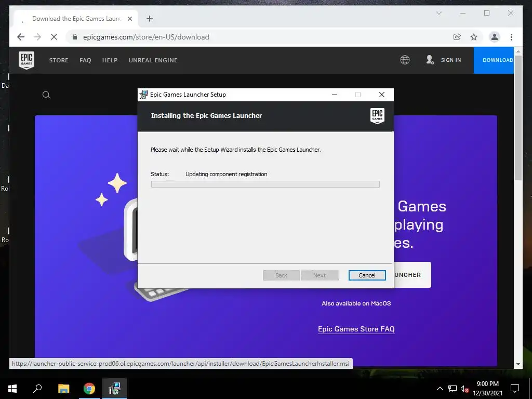Click the scrollbar up arrow
The height and width of the screenshot is (399, 532).
(518, 51)
